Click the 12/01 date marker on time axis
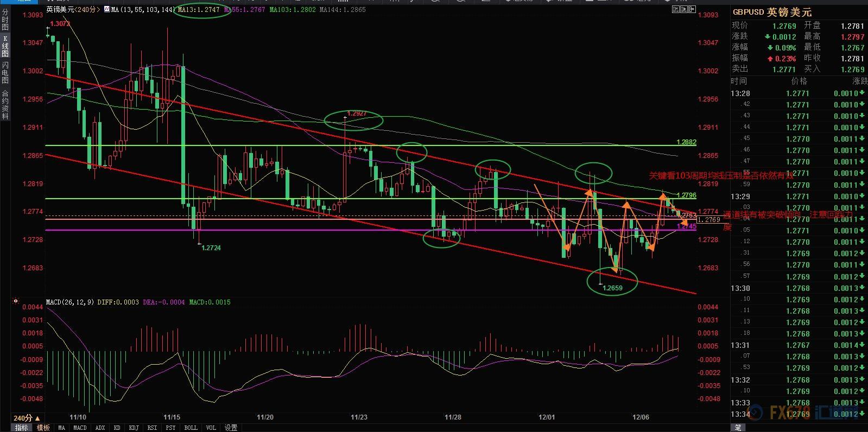This screenshot has height=432, width=868. (x=547, y=417)
